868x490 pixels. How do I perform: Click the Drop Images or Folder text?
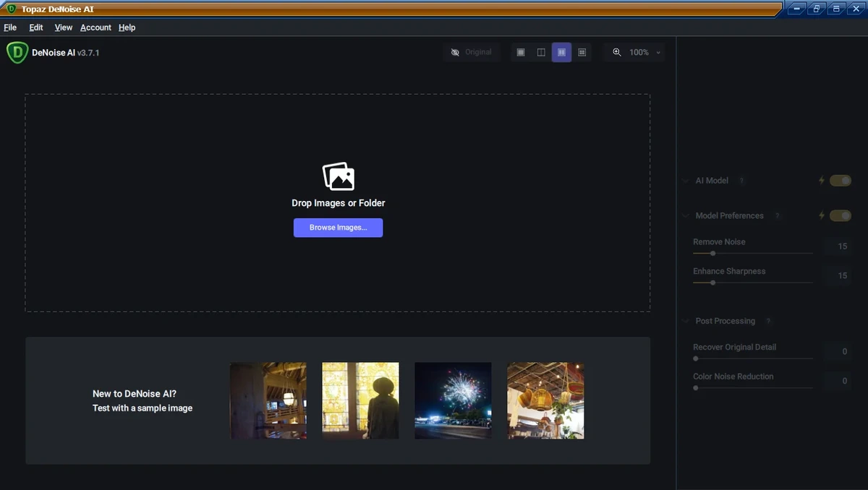pos(338,203)
